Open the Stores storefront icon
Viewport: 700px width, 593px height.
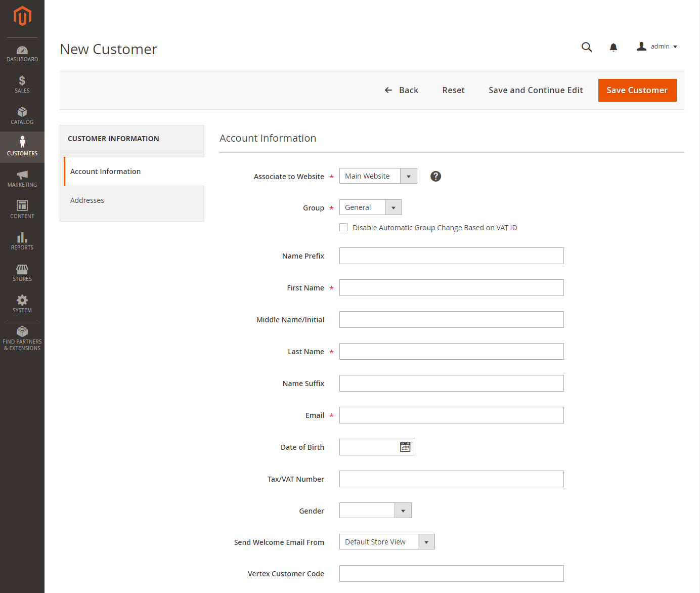[22, 269]
